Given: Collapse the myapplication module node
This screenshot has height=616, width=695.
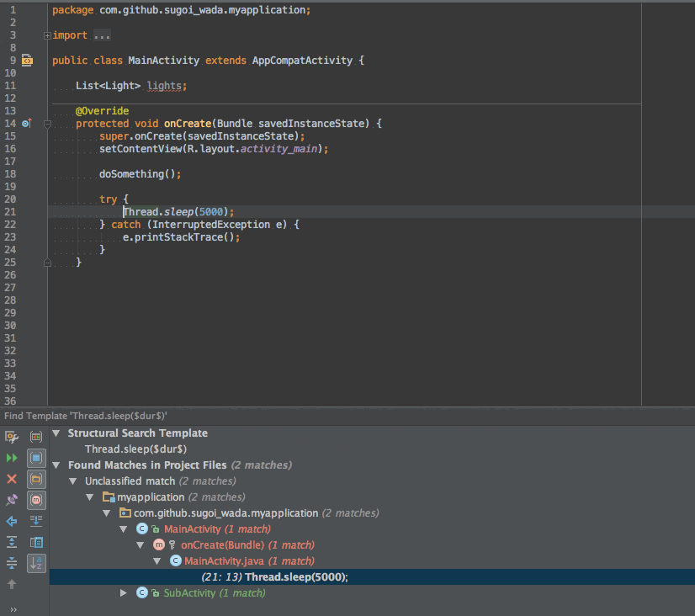Looking at the screenshot, I should coord(90,497).
